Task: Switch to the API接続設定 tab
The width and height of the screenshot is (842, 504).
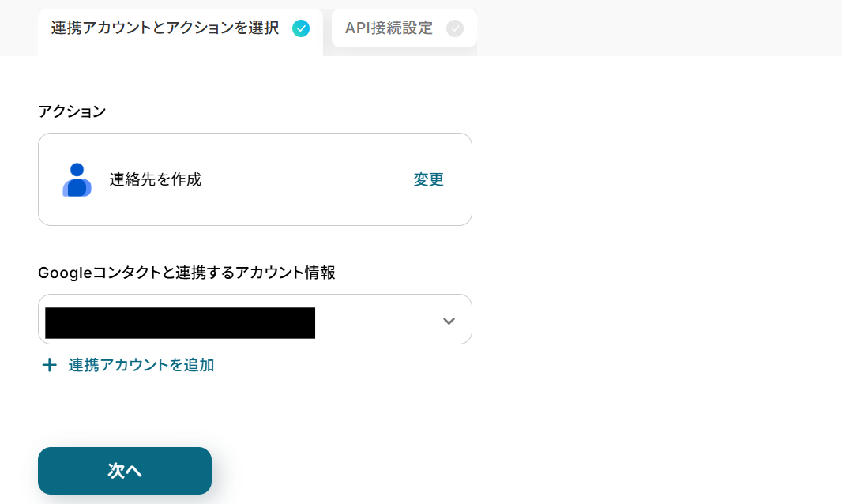Action: tap(404, 28)
